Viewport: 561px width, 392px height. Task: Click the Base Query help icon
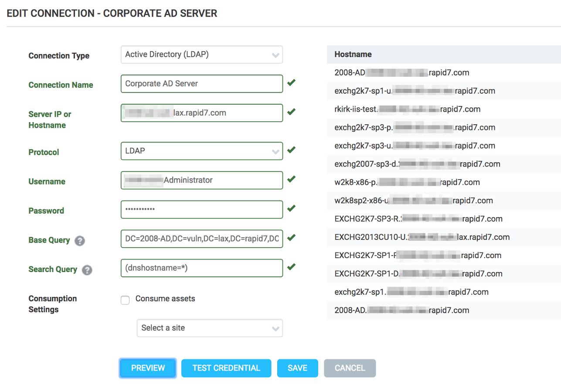pyautogui.click(x=79, y=241)
